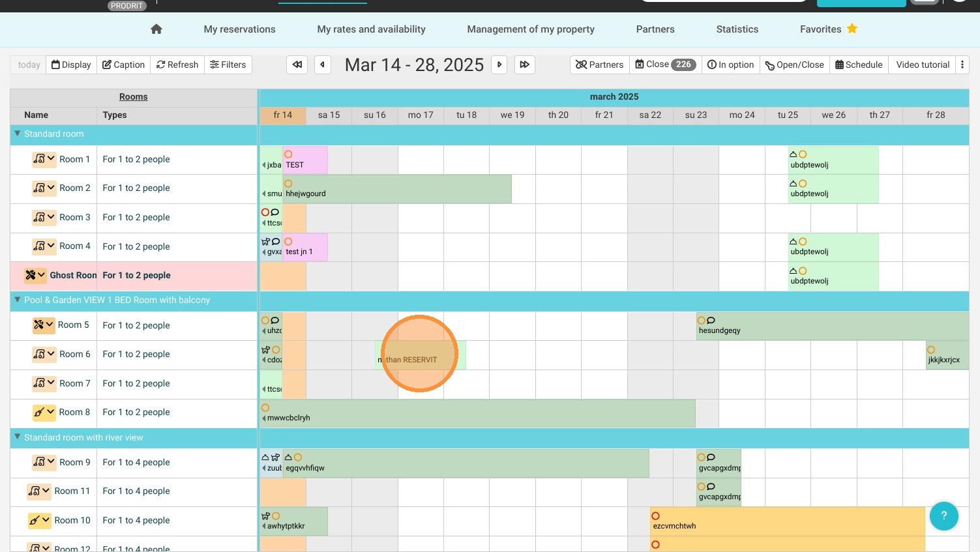Click the Open/Close button
The image size is (980, 552).
[x=795, y=65]
